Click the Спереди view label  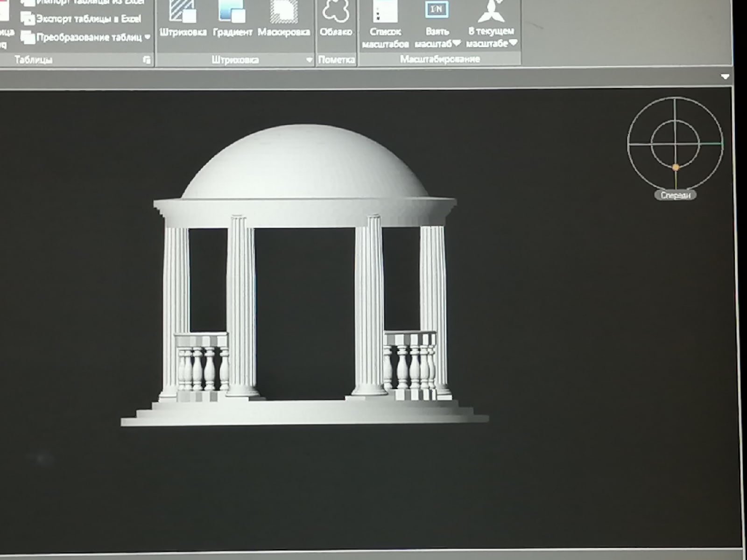point(675,195)
